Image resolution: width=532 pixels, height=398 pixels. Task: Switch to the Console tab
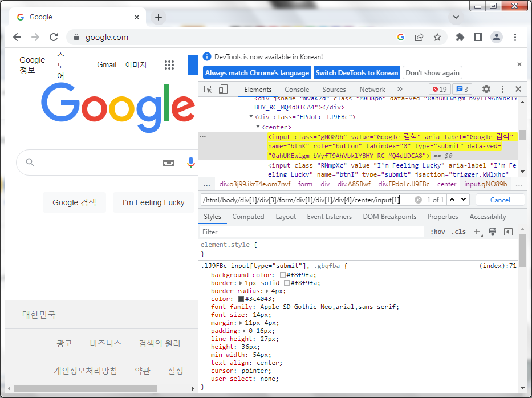[297, 90]
